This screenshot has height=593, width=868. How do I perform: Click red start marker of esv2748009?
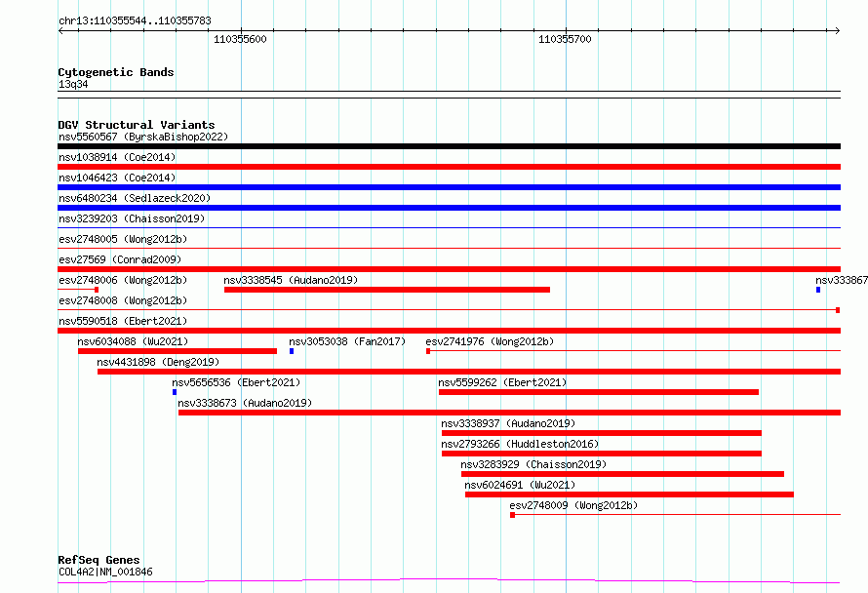point(513,515)
